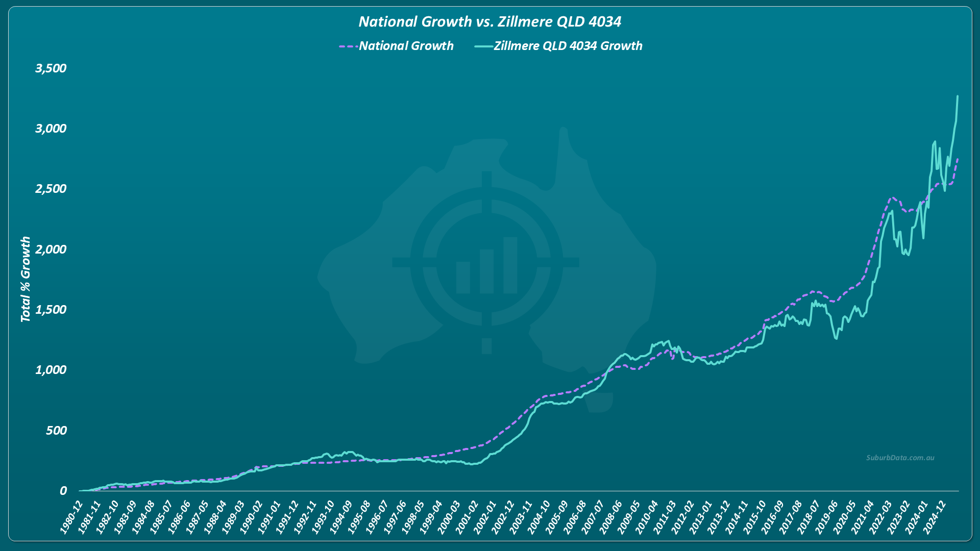Image resolution: width=980 pixels, height=551 pixels.
Task: Click the 2004-10 x-axis date label
Action: 538,517
